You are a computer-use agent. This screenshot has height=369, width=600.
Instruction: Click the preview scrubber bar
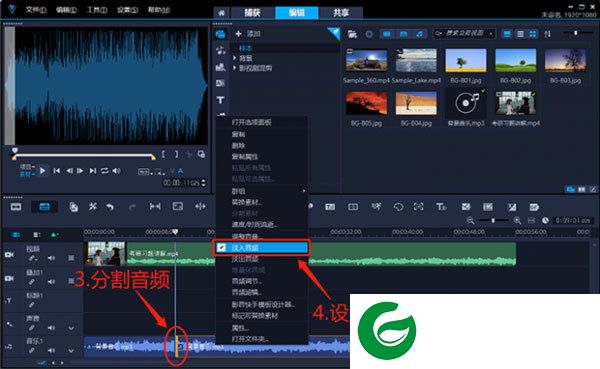(84, 155)
